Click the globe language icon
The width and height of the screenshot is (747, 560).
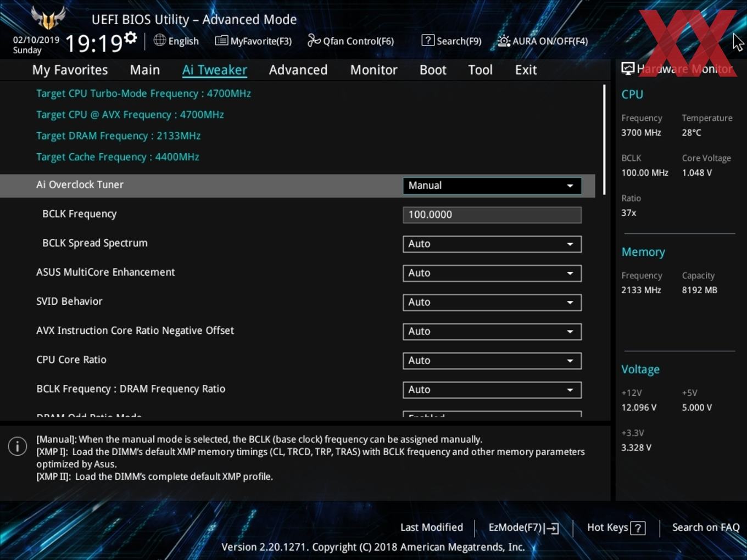159,40
